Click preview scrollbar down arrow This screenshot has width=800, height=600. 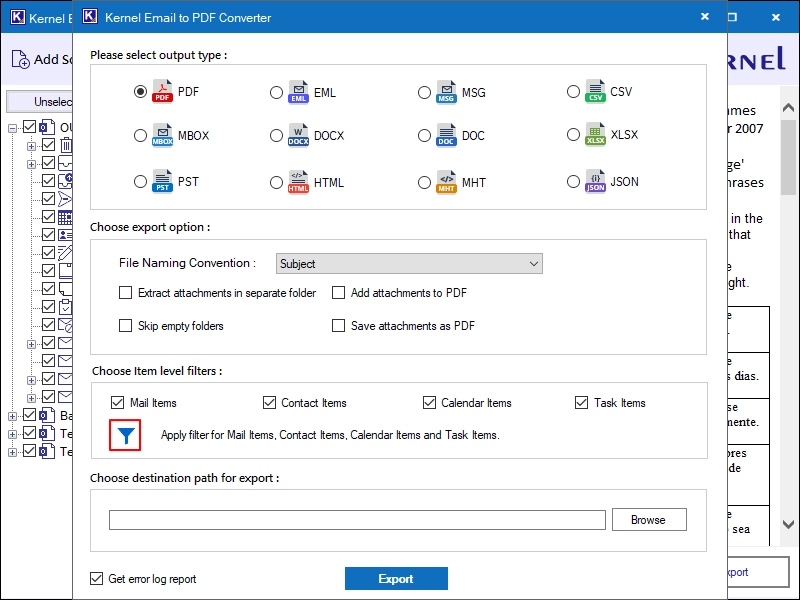tap(788, 524)
